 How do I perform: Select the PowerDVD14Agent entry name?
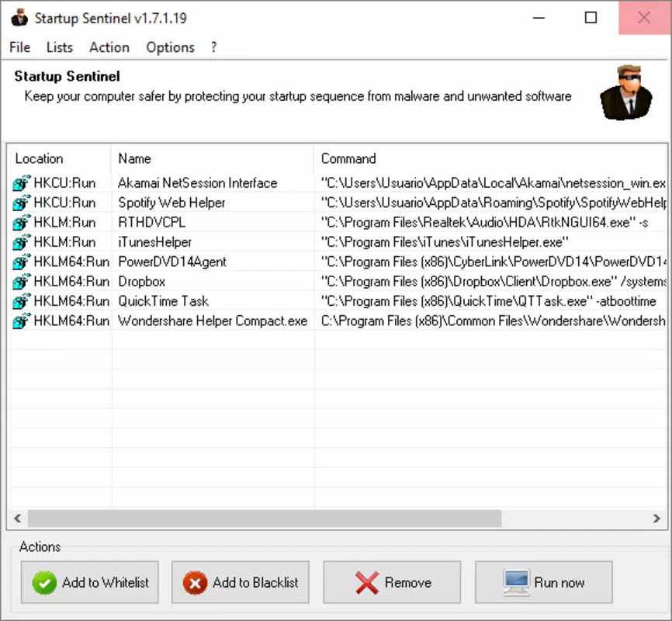point(172,262)
